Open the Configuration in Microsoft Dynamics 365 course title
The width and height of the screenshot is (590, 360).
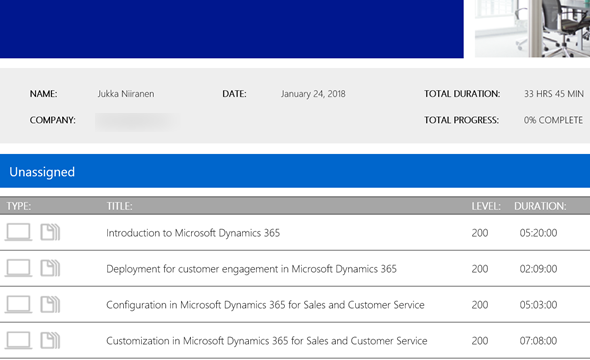point(265,305)
